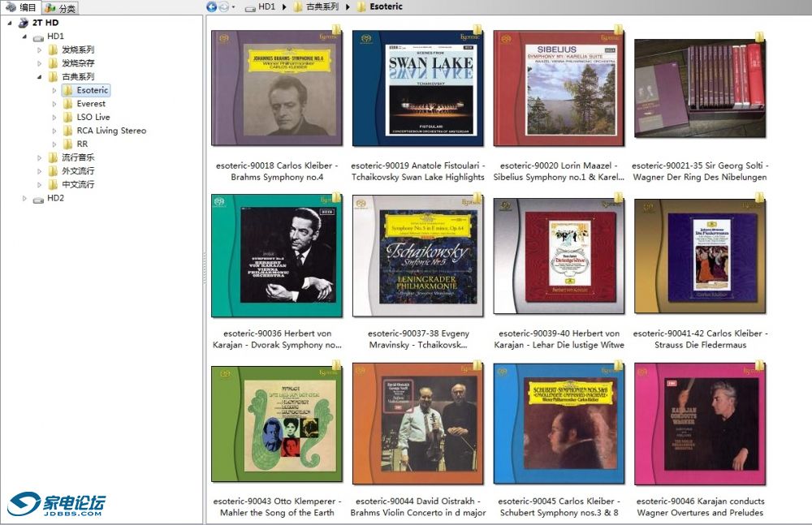Click the forward navigation arrow button

pyautogui.click(x=224, y=6)
